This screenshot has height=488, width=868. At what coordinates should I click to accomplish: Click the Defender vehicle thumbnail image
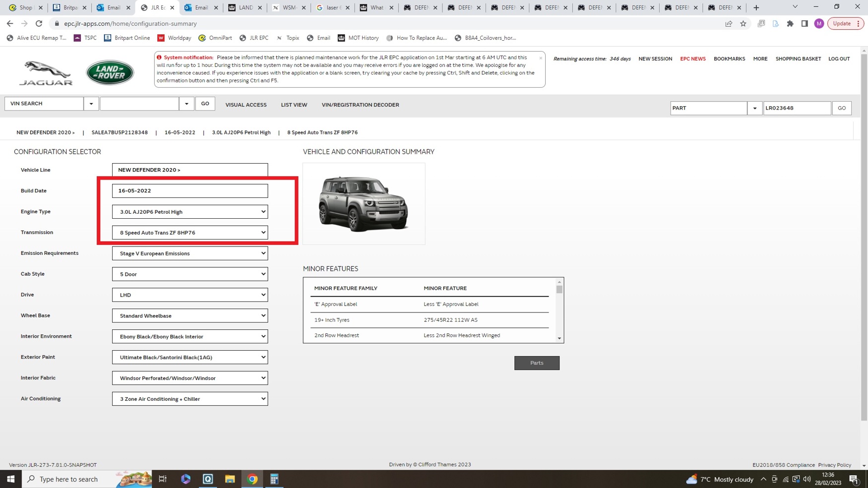click(364, 204)
